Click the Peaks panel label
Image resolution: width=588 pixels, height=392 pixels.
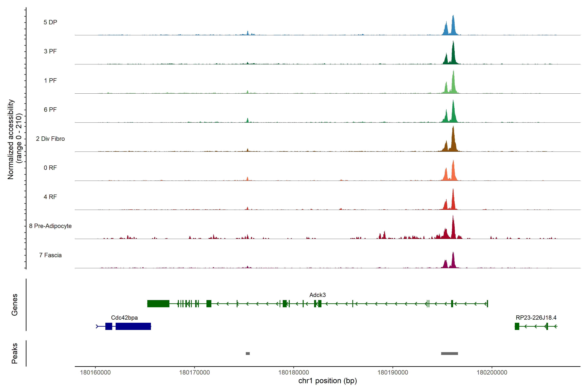tap(15, 353)
